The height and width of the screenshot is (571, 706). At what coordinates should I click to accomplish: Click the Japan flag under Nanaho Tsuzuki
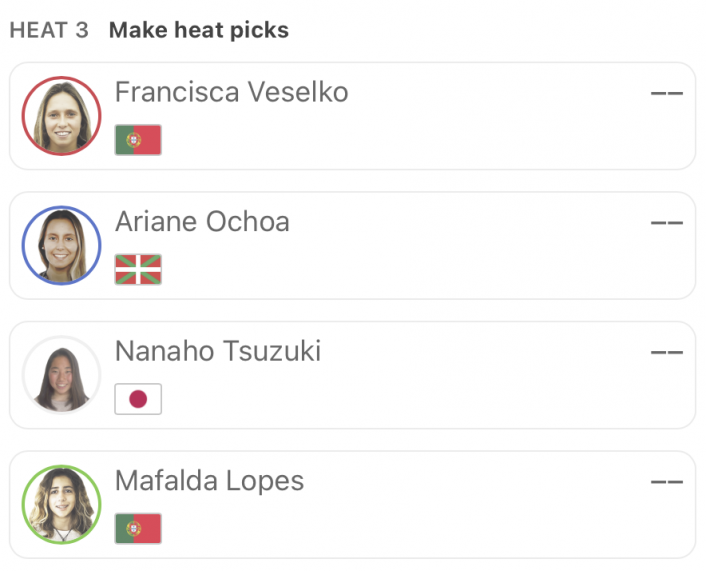point(138,399)
